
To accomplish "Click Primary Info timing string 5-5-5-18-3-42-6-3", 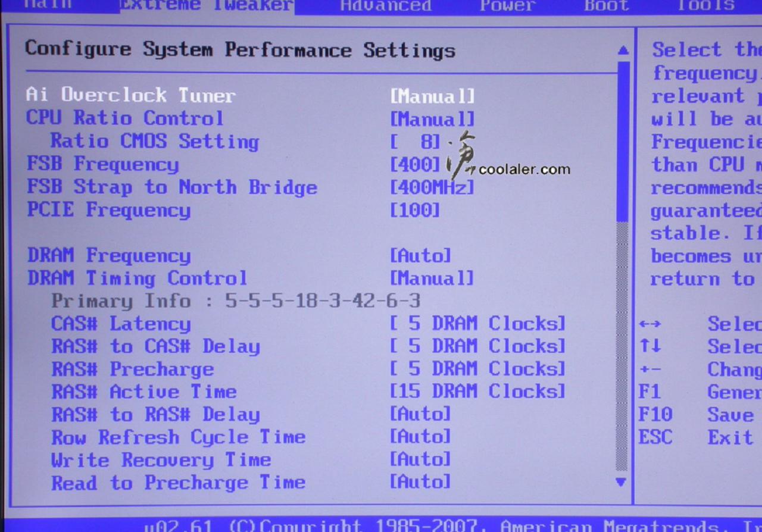I will (x=323, y=301).
